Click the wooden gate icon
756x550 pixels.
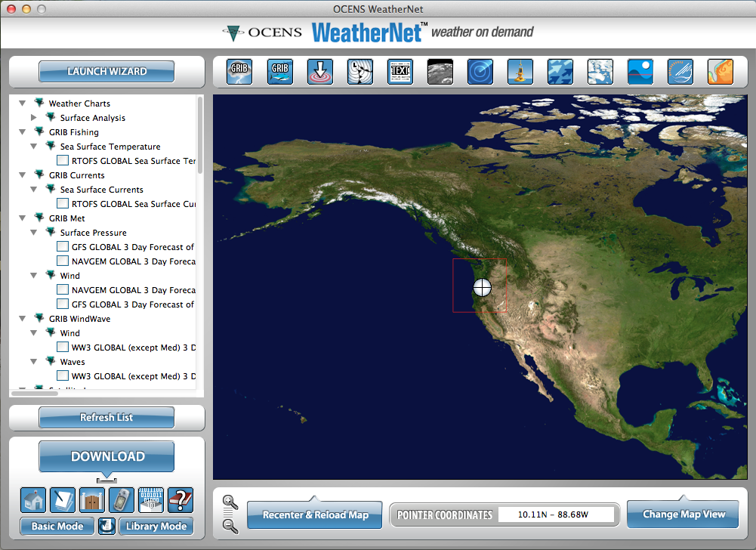point(92,500)
